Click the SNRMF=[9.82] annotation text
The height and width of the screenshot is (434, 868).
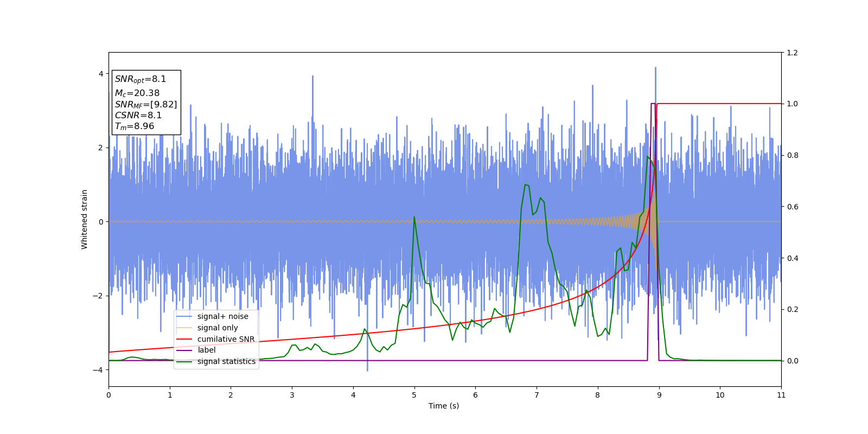146,105
